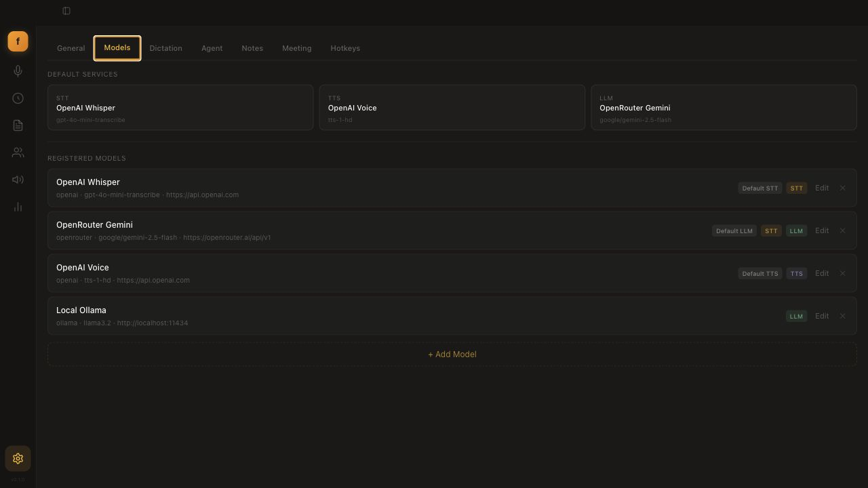
Task: Click the OpenAI Voice registered model name
Action: tap(83, 268)
